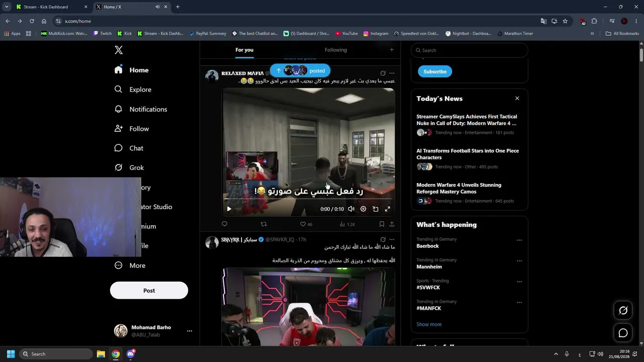View analytics showing 1.2K views
Image resolution: width=644 pixels, height=362 pixels.
tap(347, 224)
